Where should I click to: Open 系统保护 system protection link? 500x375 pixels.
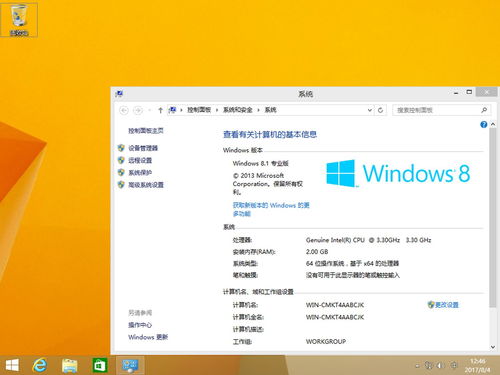140,173
